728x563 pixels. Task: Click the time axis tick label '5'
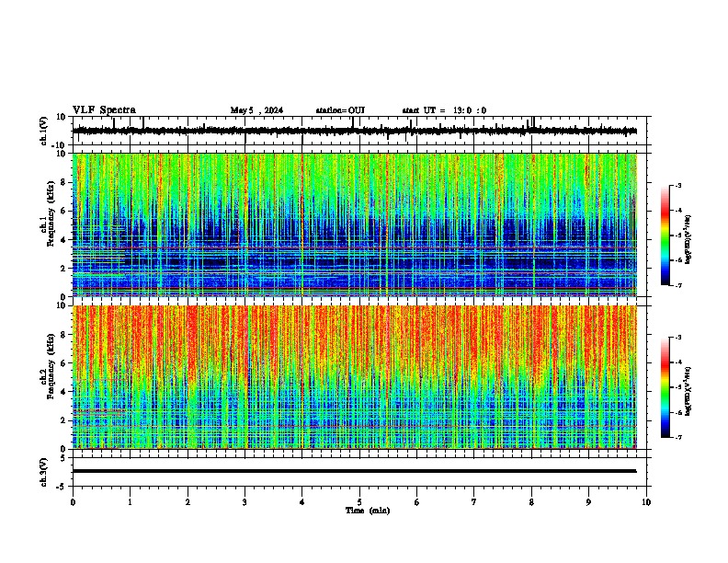pos(359,502)
